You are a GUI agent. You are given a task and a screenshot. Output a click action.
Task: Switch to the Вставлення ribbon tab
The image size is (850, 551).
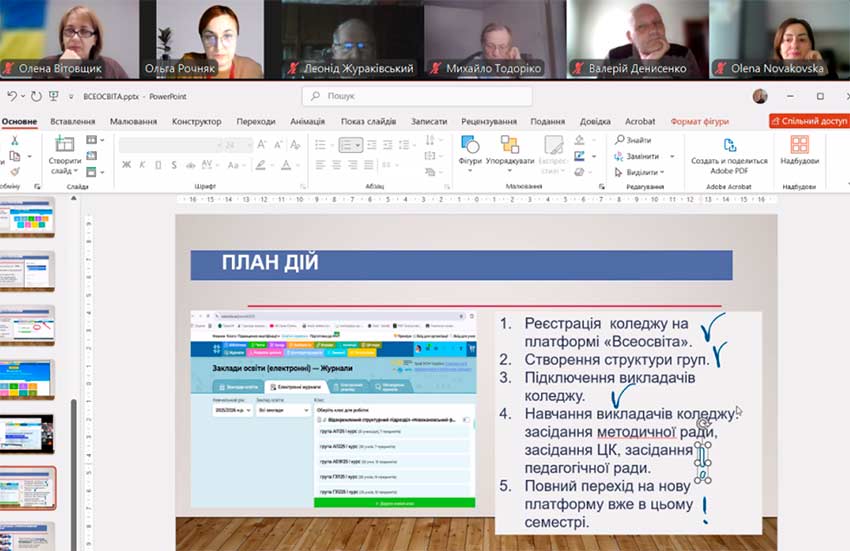(73, 121)
